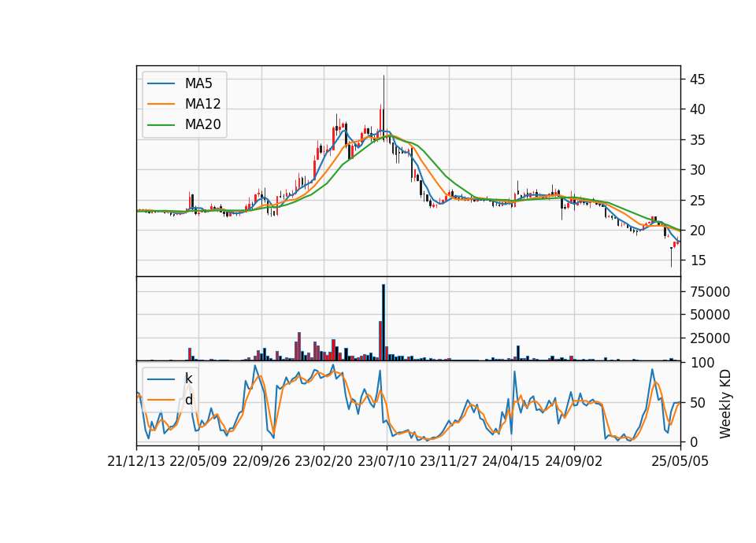
Task: Click the green MA20 legend line sample
Action: pos(161,124)
